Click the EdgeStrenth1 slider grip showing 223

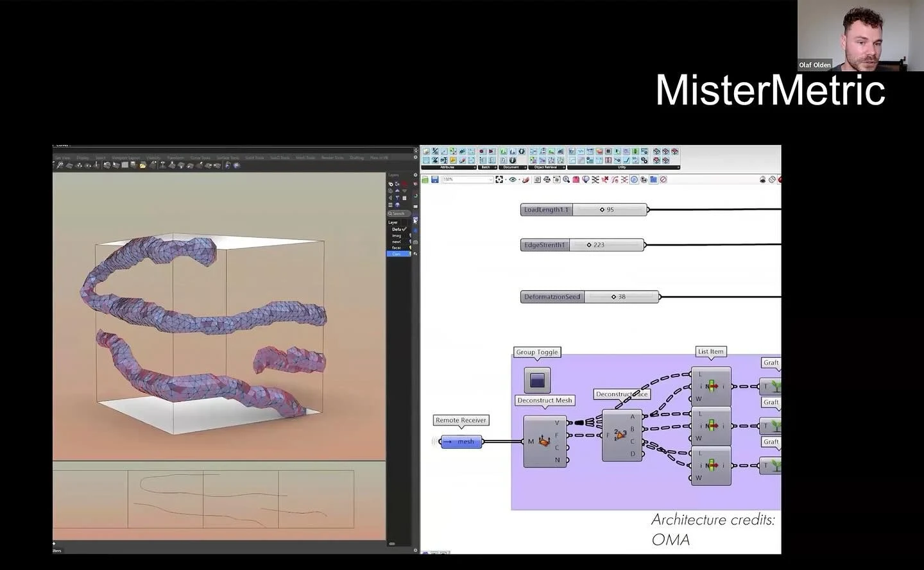coord(589,245)
